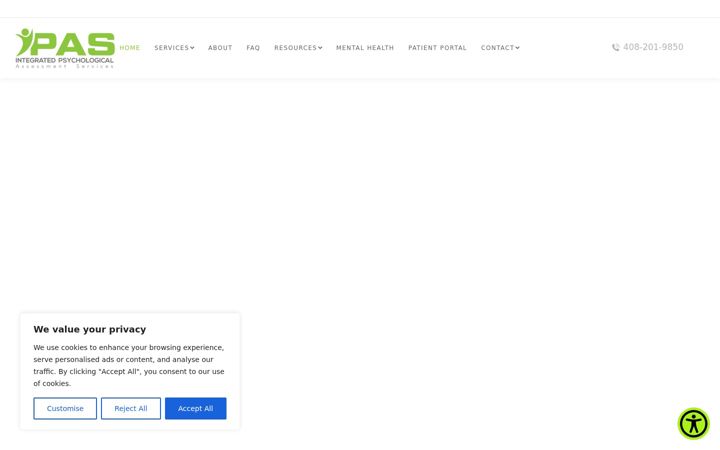This screenshot has width=720, height=450.
Task: Accept all cookies with Accept All
Action: coord(196,408)
